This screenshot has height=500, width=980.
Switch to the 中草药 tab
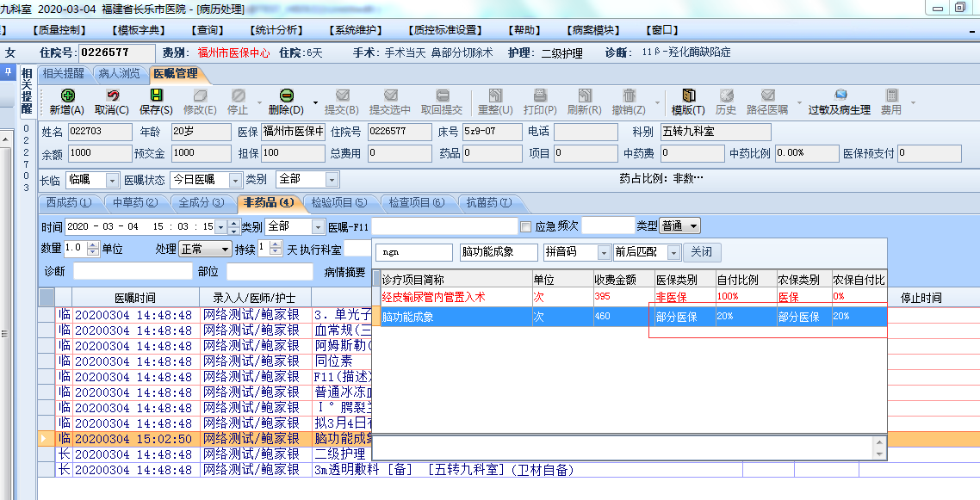(135, 202)
